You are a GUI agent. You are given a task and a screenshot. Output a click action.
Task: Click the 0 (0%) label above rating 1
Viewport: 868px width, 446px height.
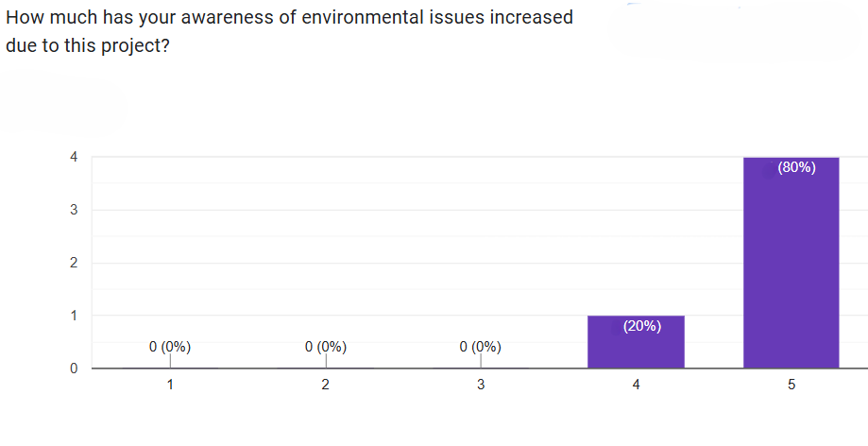pyautogui.click(x=170, y=347)
